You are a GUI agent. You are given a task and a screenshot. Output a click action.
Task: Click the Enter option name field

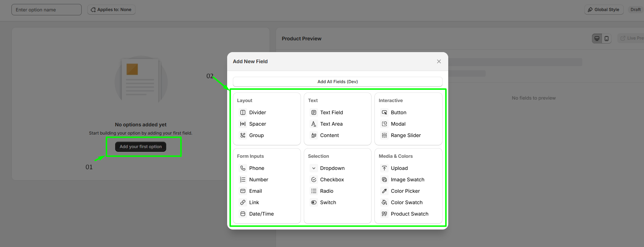pos(46,10)
